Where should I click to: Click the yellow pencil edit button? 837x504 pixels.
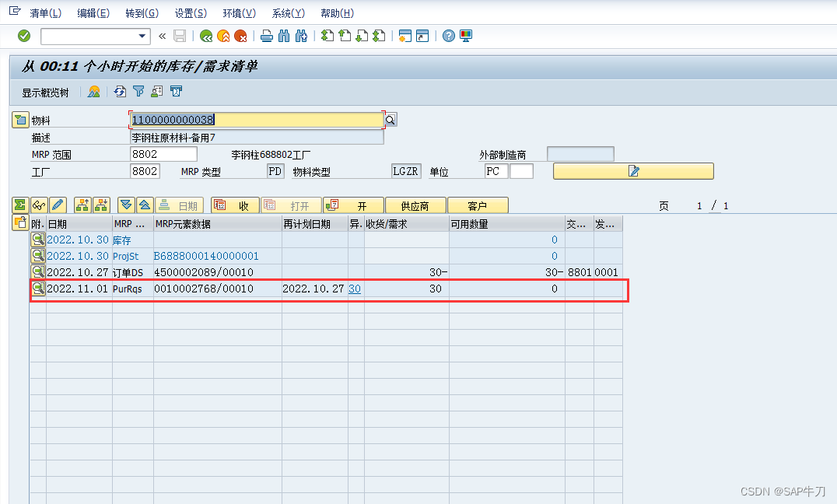pyautogui.click(x=633, y=171)
